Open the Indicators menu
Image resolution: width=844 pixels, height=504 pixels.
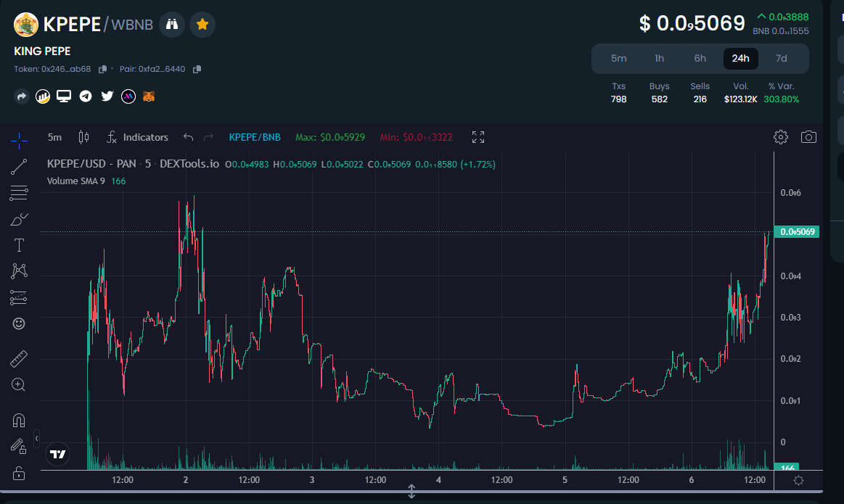pos(138,137)
